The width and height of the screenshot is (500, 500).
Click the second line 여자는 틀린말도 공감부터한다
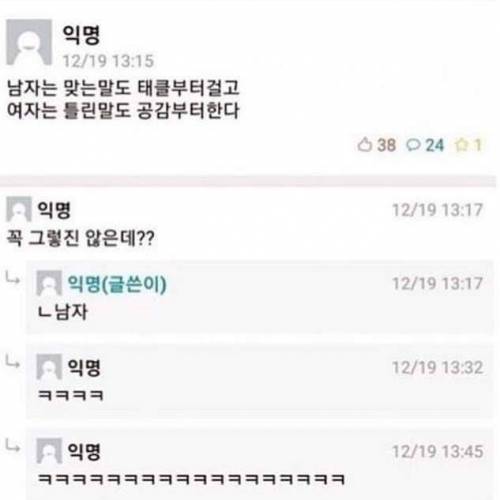coord(123,110)
